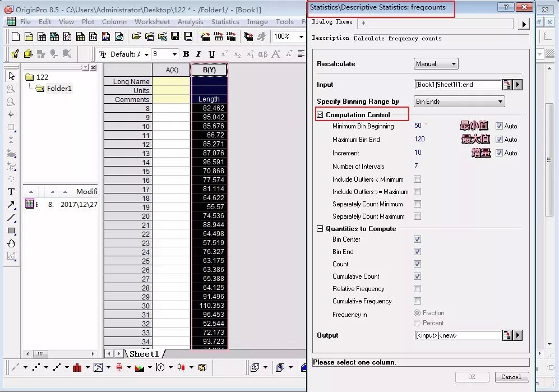
Task: Open the Analysis menu
Action: 191,22
